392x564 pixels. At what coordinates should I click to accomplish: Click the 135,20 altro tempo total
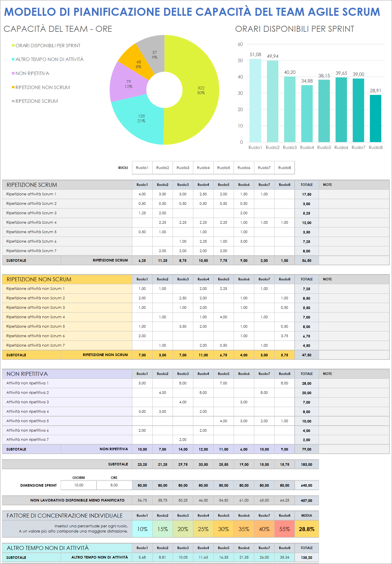pos(307,557)
